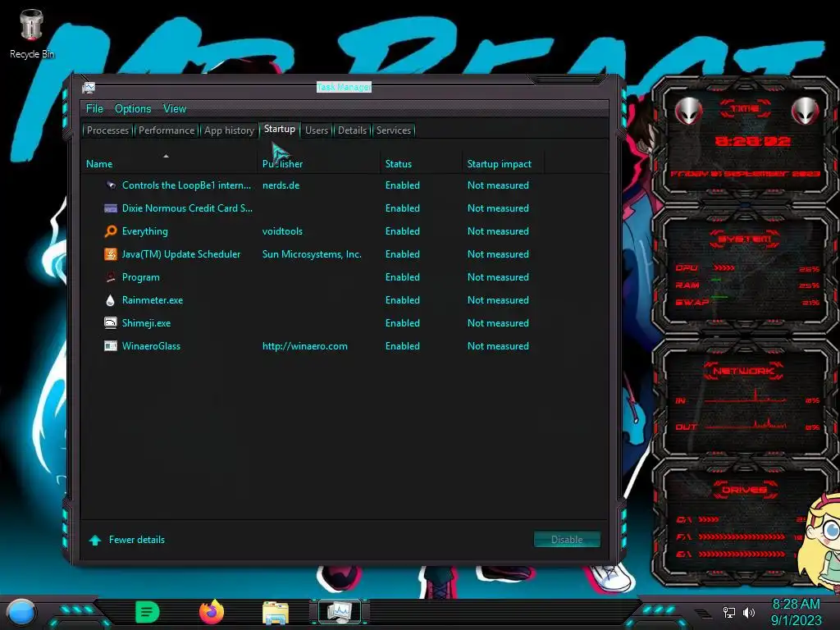840x630 pixels.
Task: Click the Everything magnifier icon
Action: (x=111, y=231)
